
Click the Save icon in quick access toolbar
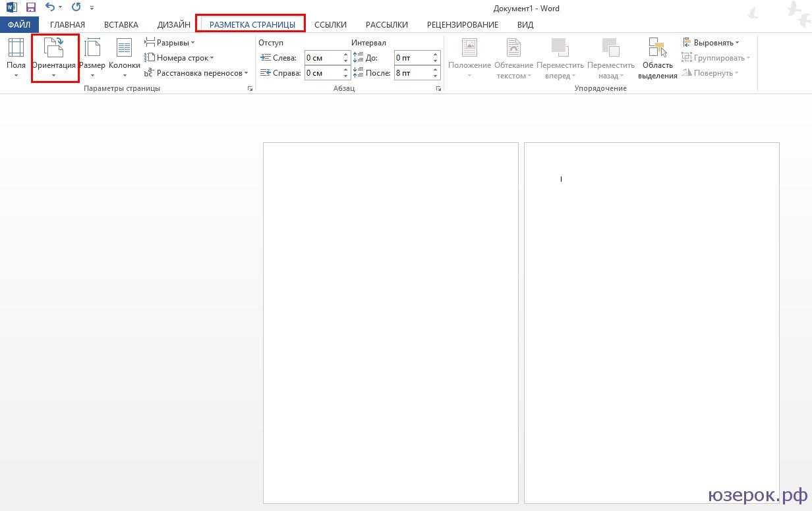tap(30, 8)
